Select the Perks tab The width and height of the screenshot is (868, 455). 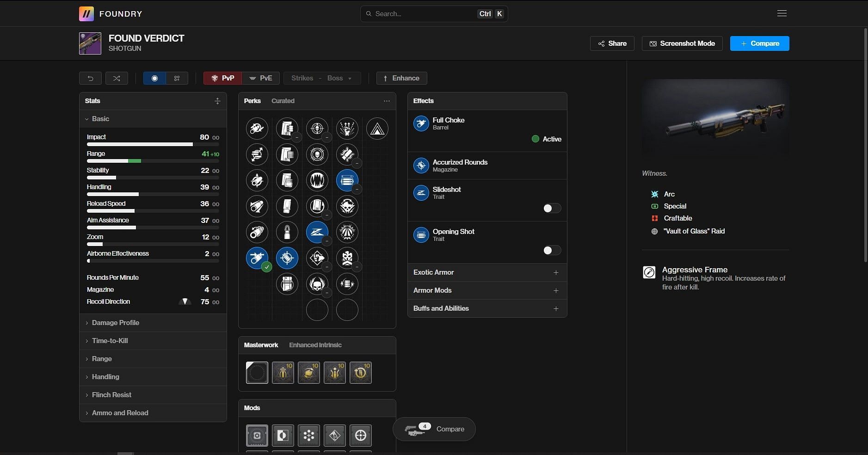(x=252, y=101)
